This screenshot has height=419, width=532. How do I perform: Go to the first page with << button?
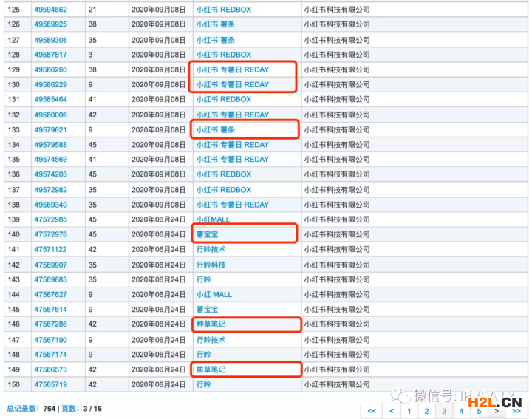[372, 411]
